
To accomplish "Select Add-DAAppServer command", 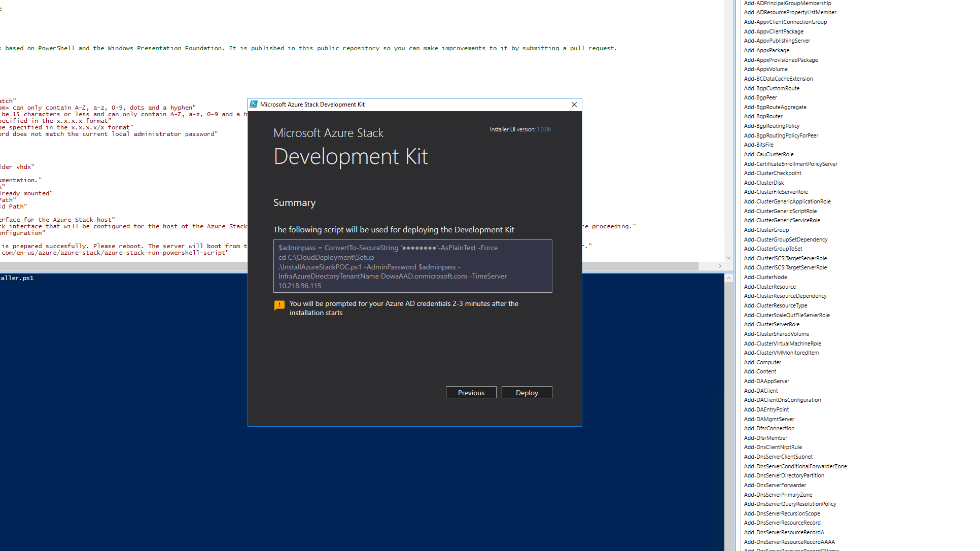I will point(766,381).
